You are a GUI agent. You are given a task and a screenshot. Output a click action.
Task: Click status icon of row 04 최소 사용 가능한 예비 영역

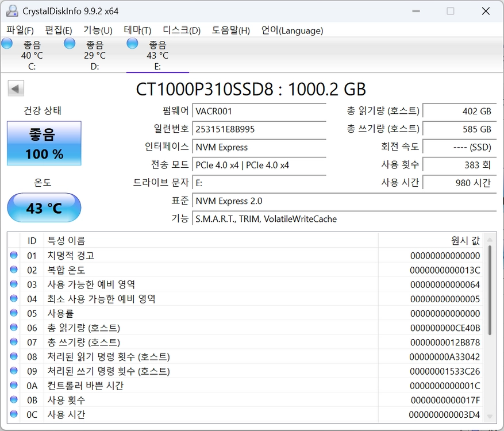pyautogui.click(x=14, y=298)
